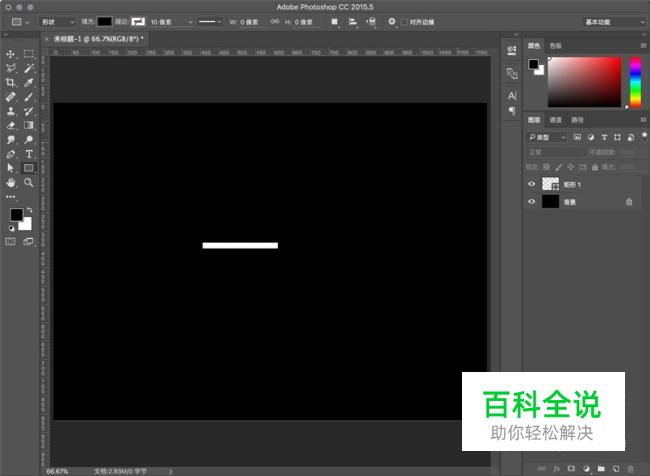Reset default foreground and background colors
650x476 pixels.
pos(12,228)
